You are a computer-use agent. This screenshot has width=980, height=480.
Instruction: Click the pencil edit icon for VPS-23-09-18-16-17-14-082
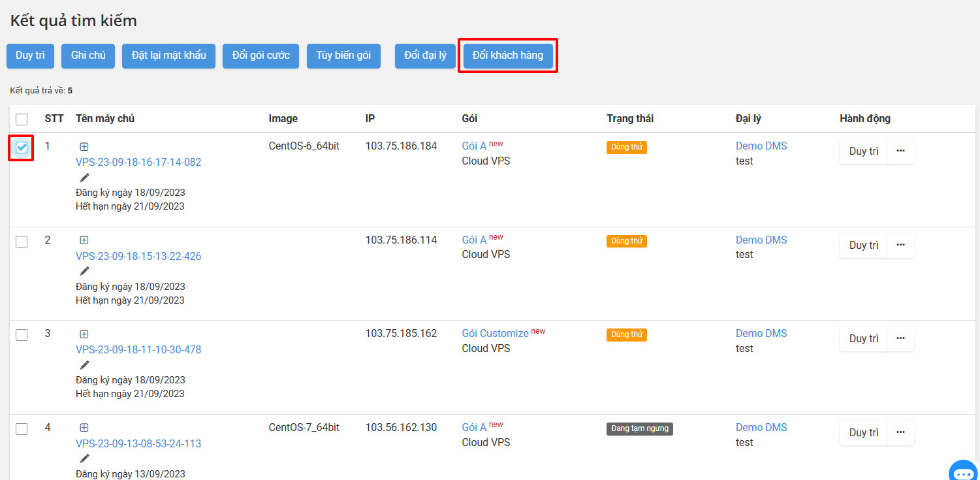point(84,178)
